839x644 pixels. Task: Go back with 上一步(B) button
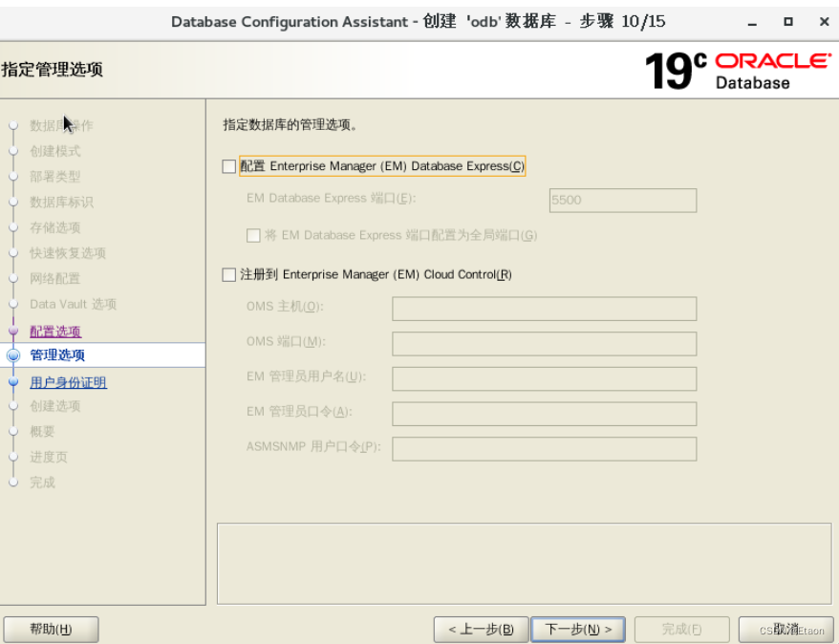tap(481, 629)
